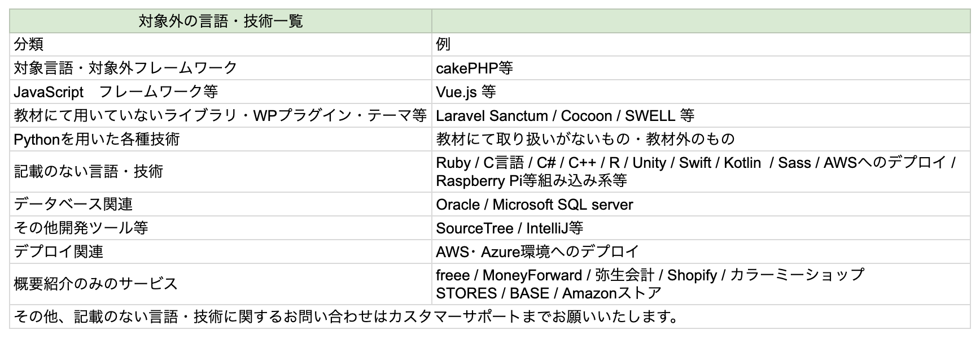Viewport: 980px width, 338px height.
Task: Click the Pythonを用いた各種技術 cell
Action: (221, 139)
